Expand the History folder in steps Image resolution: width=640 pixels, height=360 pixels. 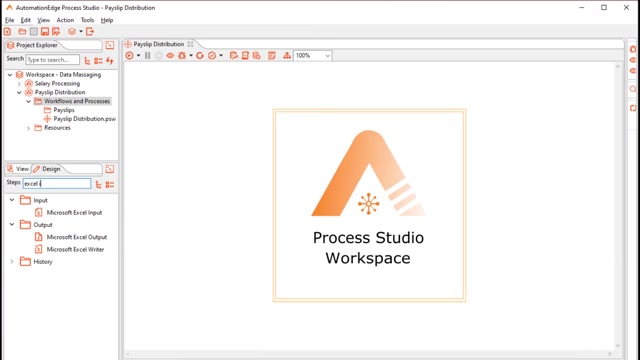[x=12, y=262]
